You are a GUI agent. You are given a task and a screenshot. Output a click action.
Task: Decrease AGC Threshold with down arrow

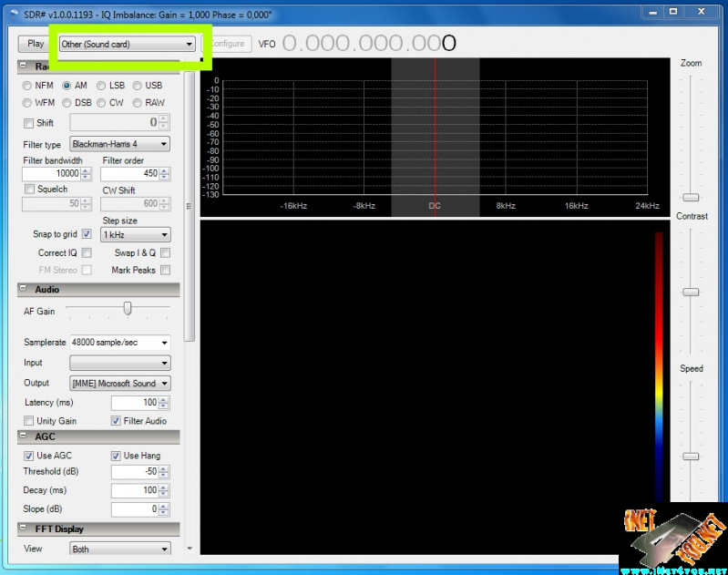click(163, 476)
